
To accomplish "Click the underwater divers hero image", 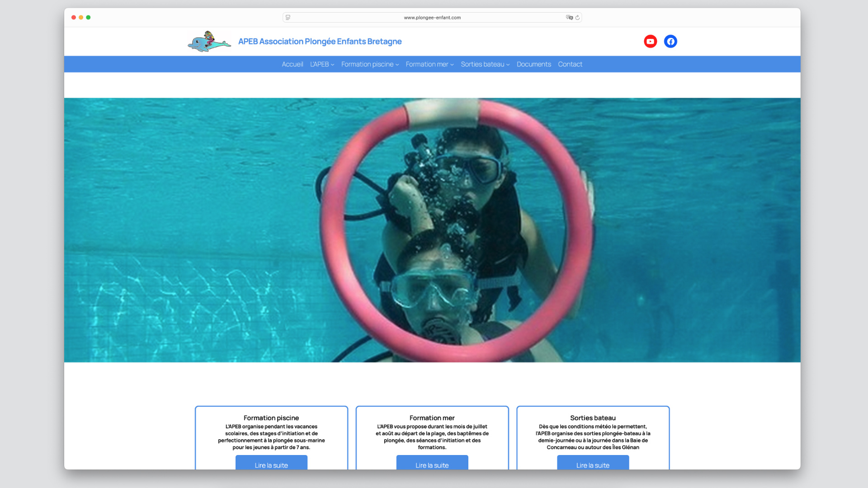I will [432, 230].
